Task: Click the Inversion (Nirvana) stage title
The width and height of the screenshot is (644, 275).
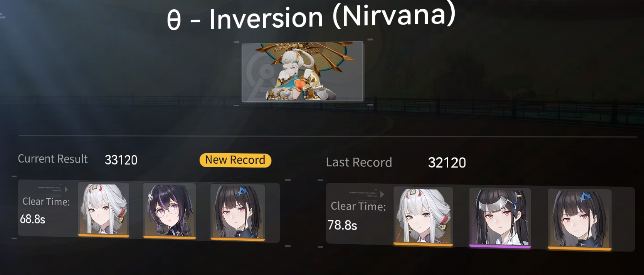Action: point(311,17)
